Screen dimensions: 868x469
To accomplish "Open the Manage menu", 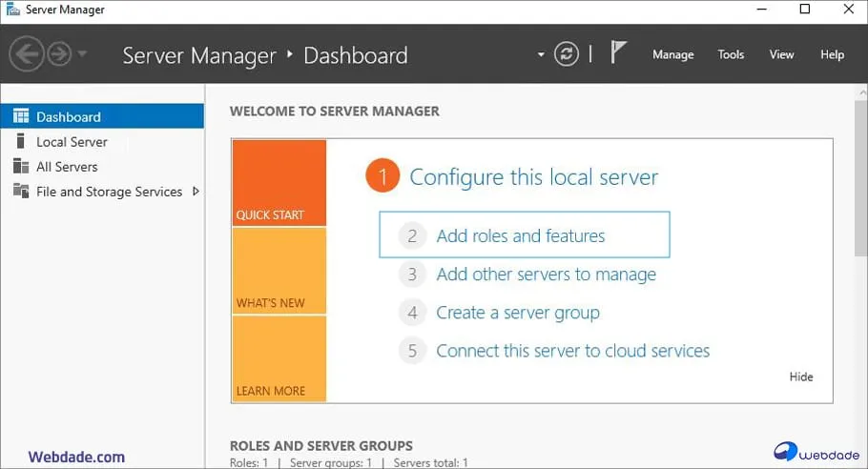I will pos(672,54).
